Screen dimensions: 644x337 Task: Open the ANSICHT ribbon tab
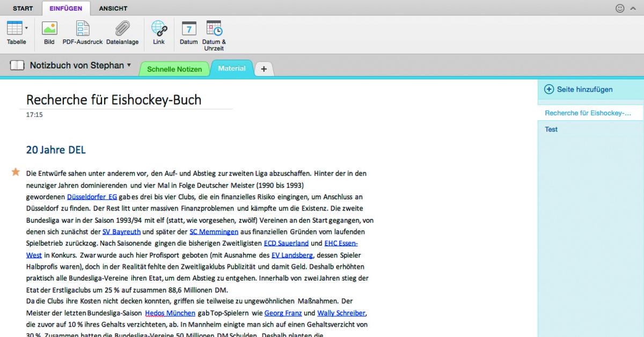[x=113, y=9]
